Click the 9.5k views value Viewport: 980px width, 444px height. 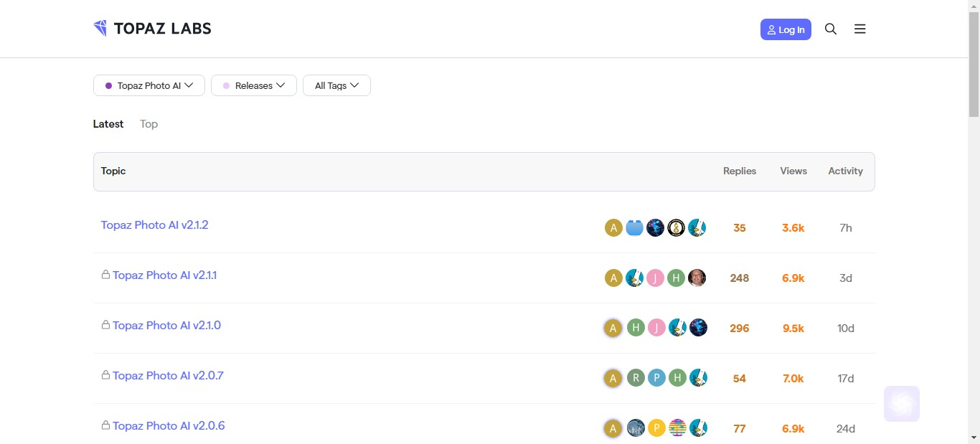(x=793, y=329)
